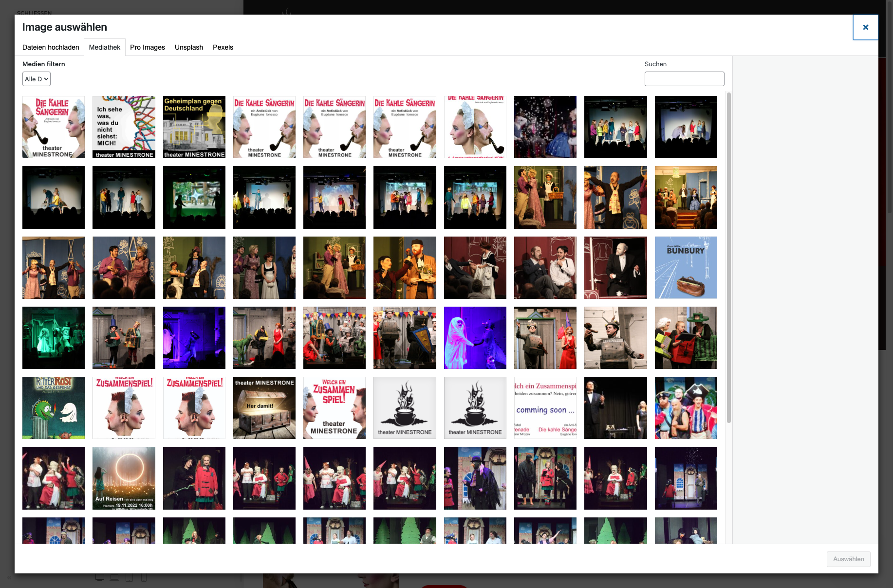Focus the Suchen search field

coord(684,79)
